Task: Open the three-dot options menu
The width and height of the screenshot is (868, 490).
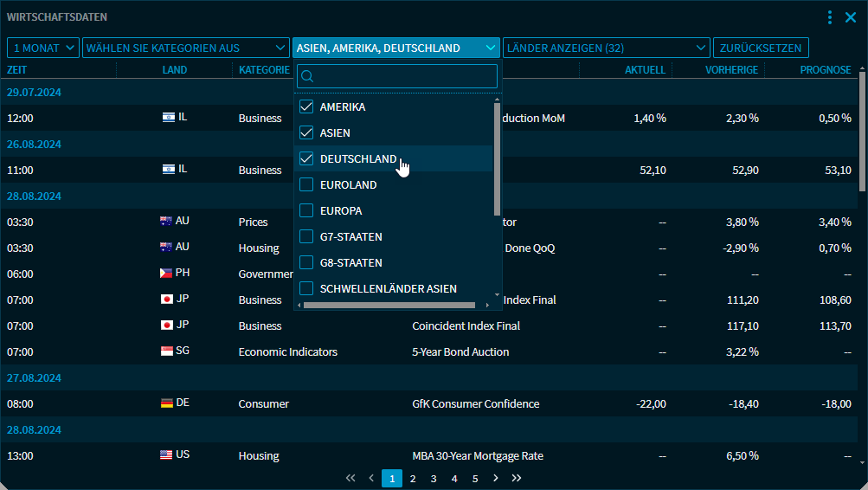Action: point(830,17)
